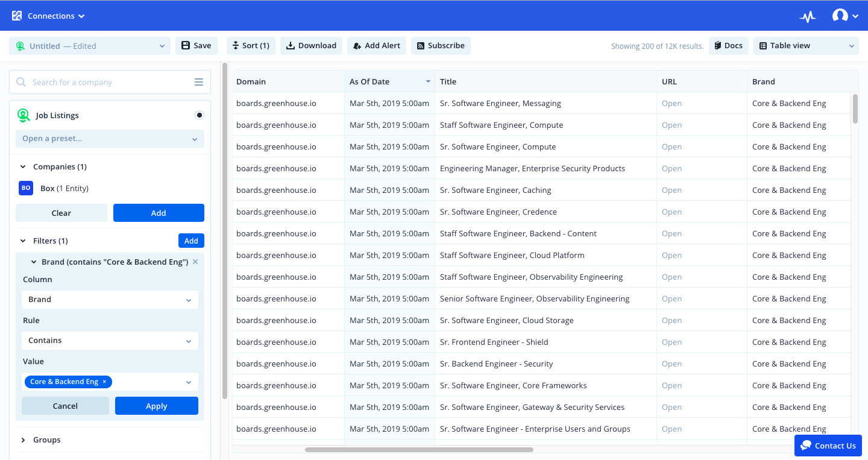
Task: Select the Job Listings radio button
Action: (x=199, y=115)
